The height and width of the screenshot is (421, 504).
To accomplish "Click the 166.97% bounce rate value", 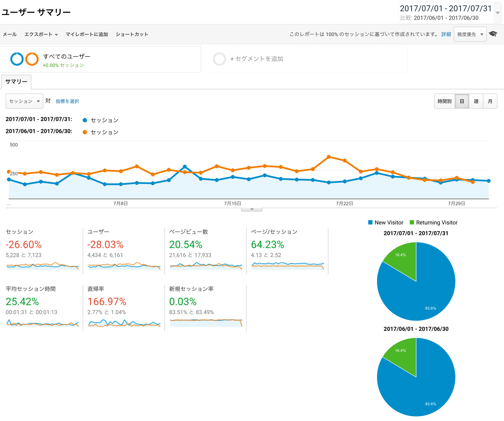I will point(107,302).
